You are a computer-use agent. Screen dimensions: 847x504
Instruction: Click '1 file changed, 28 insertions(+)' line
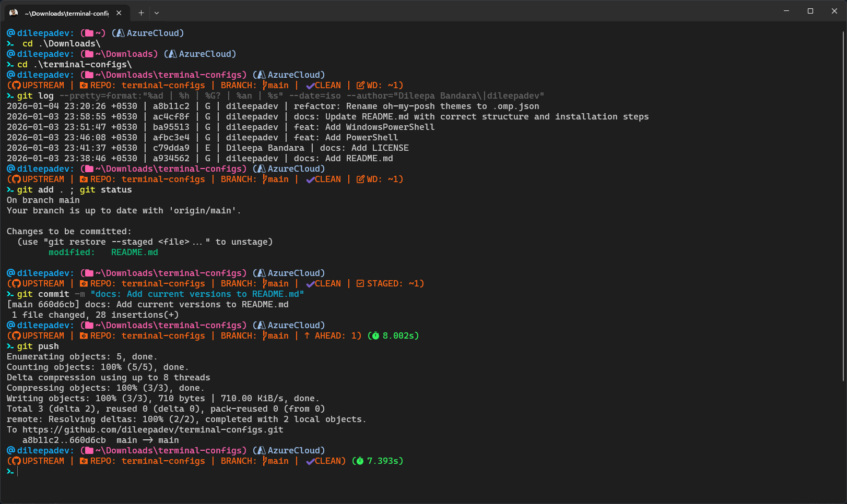click(96, 315)
